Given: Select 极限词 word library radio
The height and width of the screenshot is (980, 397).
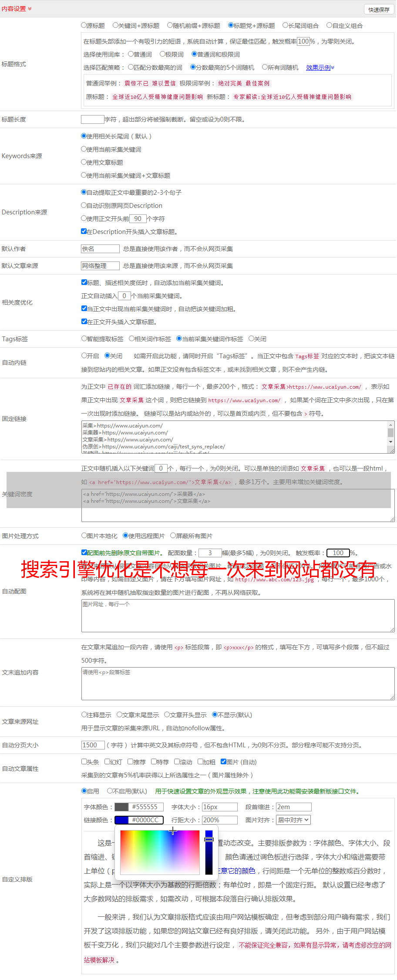Looking at the screenshot, I should pyautogui.click(x=163, y=54).
